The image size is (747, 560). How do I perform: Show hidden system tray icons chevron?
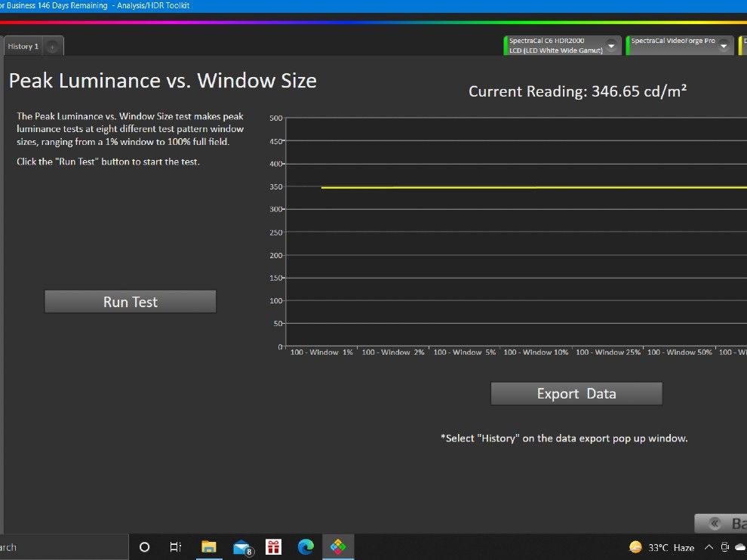click(709, 547)
